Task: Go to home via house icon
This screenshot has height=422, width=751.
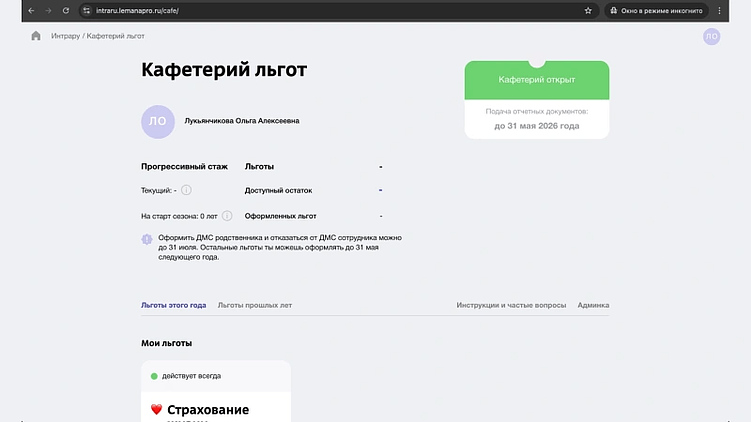Action: point(36,36)
